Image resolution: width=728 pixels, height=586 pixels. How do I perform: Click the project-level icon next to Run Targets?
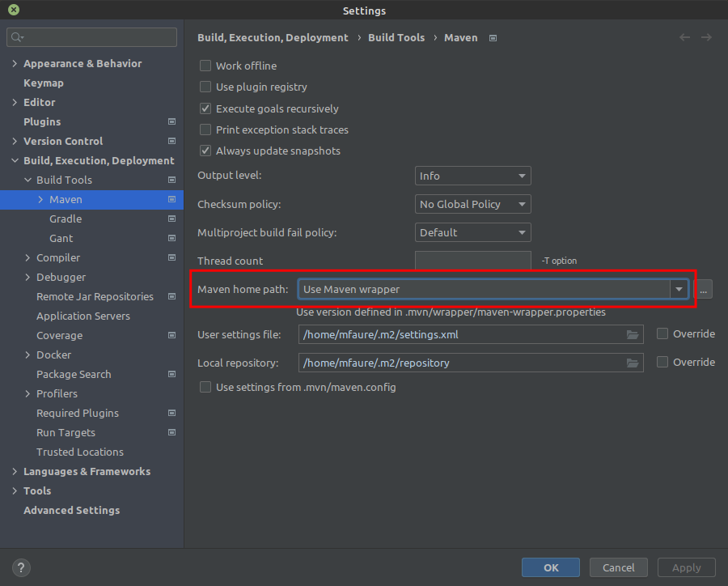171,433
